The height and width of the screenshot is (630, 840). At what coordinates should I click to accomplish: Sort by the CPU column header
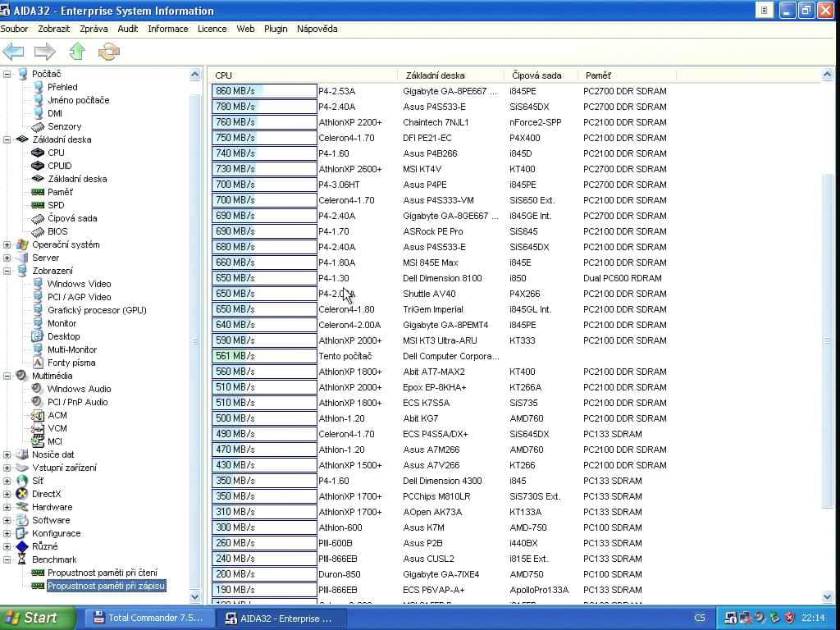(304, 75)
